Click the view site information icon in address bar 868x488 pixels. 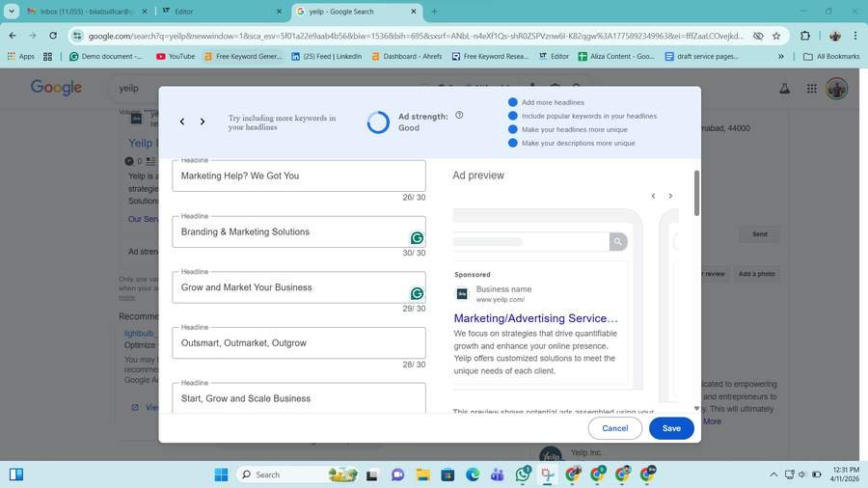[77, 36]
